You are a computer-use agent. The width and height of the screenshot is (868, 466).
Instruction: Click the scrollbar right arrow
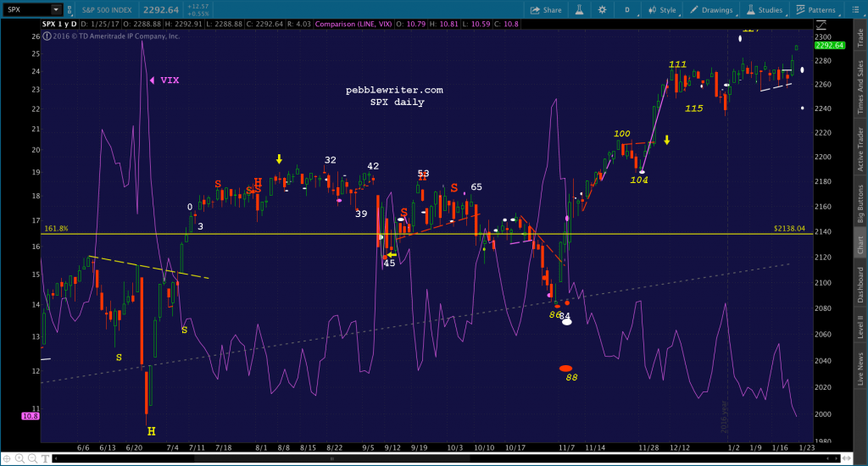pyautogui.click(x=837, y=458)
